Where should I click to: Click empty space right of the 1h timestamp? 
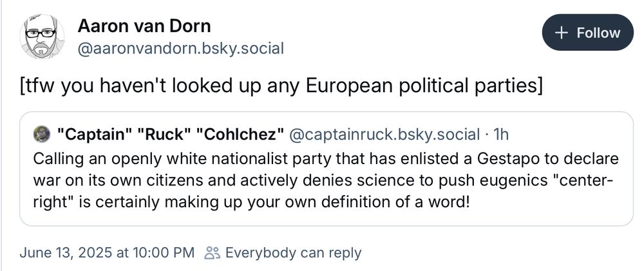point(567,135)
